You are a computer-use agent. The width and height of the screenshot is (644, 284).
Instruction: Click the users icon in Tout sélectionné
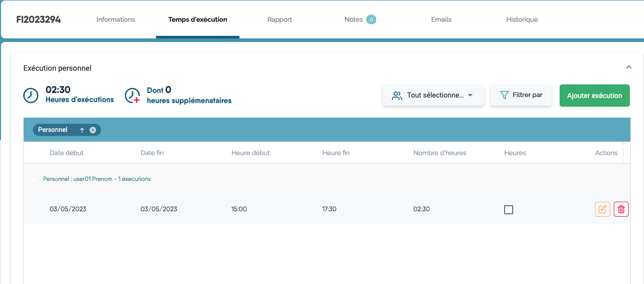click(397, 96)
